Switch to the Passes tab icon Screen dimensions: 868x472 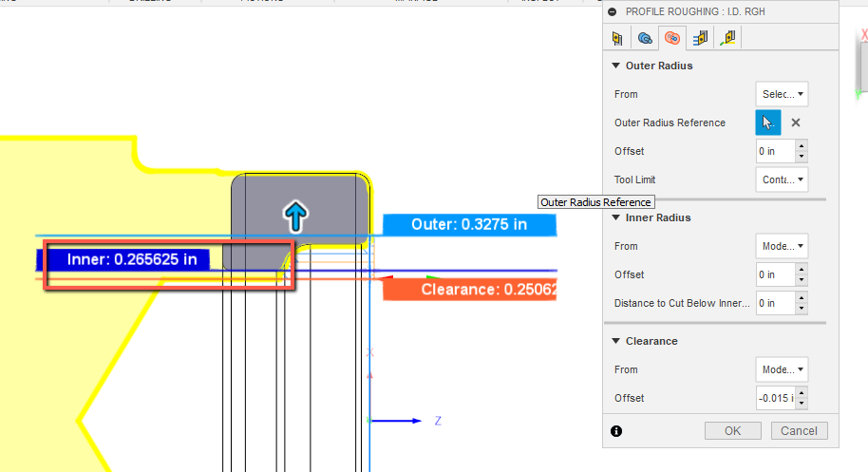click(700, 38)
